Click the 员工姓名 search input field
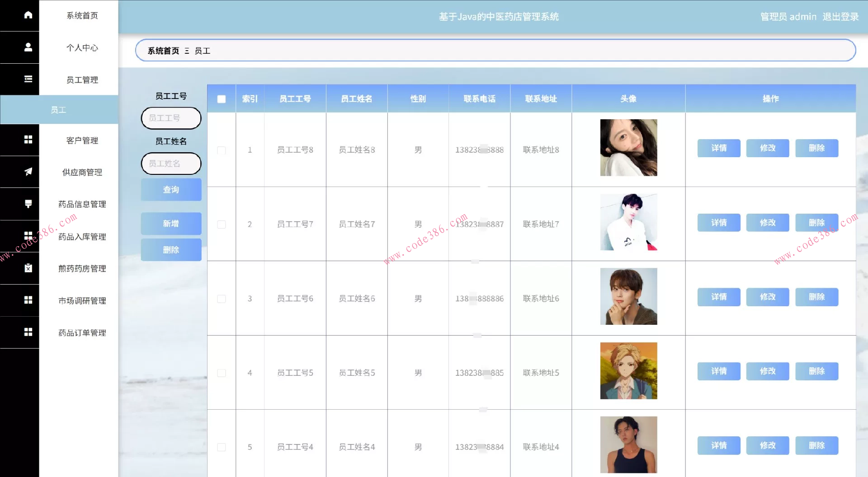The image size is (868, 477). [171, 164]
